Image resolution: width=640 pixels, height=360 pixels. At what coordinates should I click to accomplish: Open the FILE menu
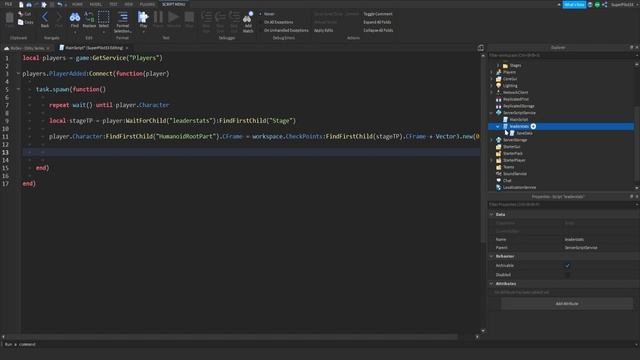point(8,4)
